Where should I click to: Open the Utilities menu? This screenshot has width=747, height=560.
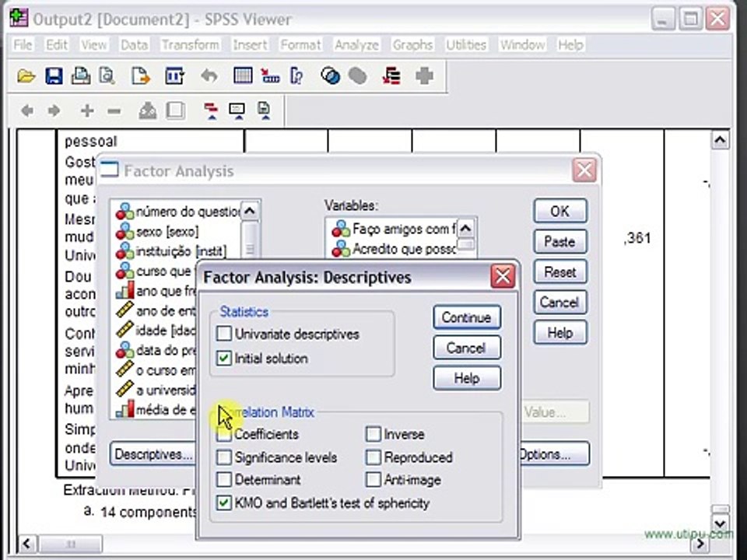466,45
